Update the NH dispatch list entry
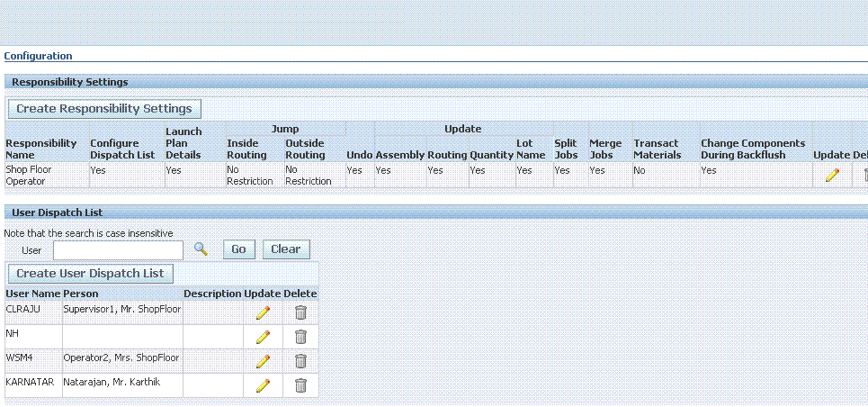 click(x=263, y=337)
